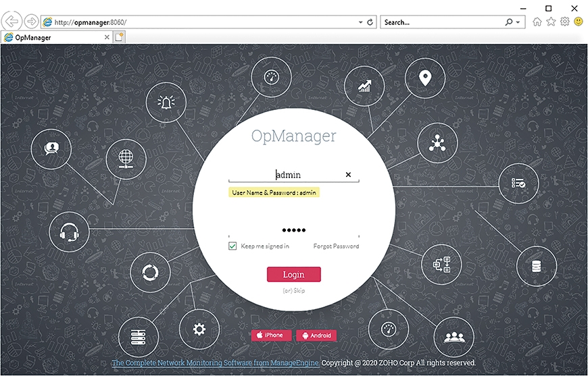Image resolution: width=588 pixels, height=376 pixels.
Task: Click the Android app button
Action: point(316,335)
